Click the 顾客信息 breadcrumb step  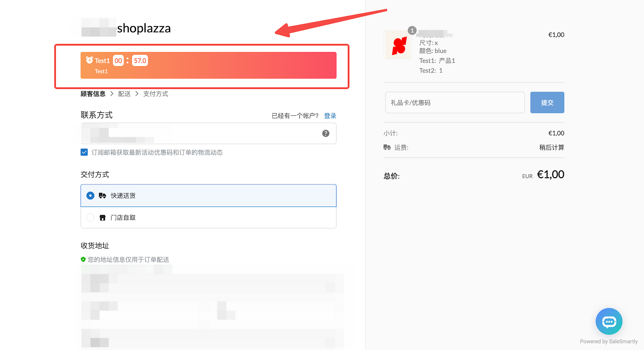click(93, 94)
